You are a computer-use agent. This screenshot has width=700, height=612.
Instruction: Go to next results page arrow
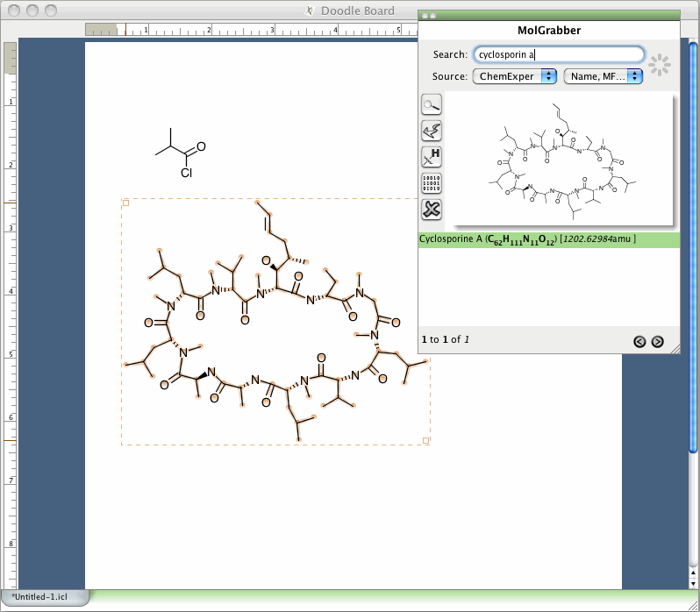pos(657,341)
